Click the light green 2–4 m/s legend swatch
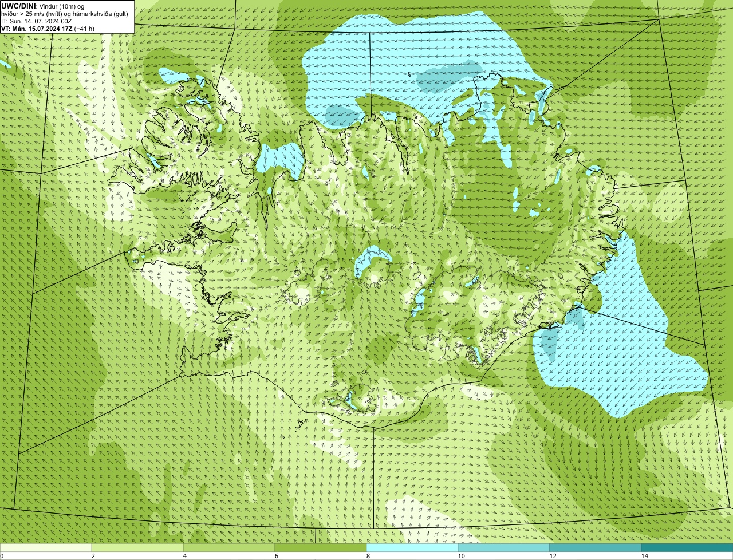 [x=137, y=547]
